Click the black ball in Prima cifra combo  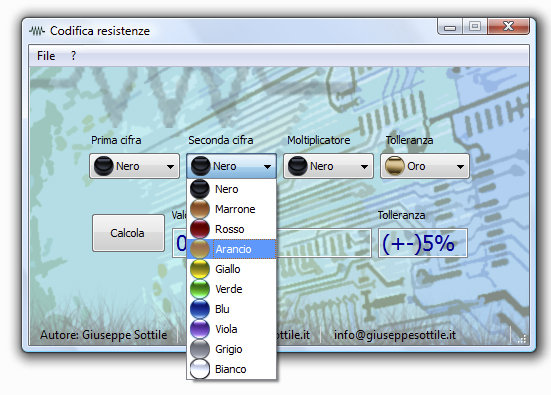[104, 166]
